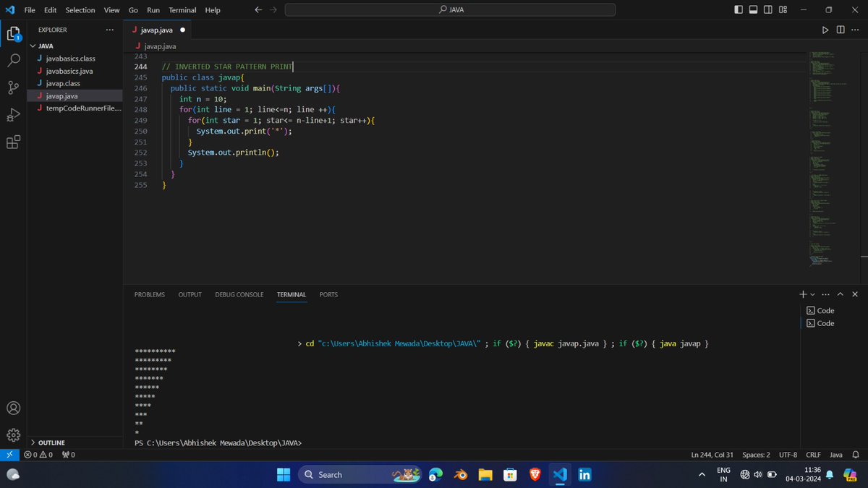
Task: Go forward with the navigation arrow
Action: (x=273, y=9)
